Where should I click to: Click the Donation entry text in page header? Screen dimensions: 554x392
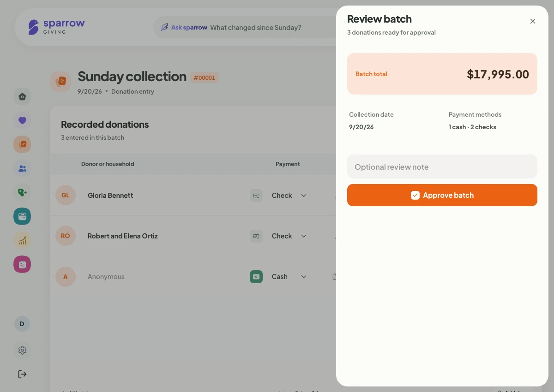click(132, 91)
